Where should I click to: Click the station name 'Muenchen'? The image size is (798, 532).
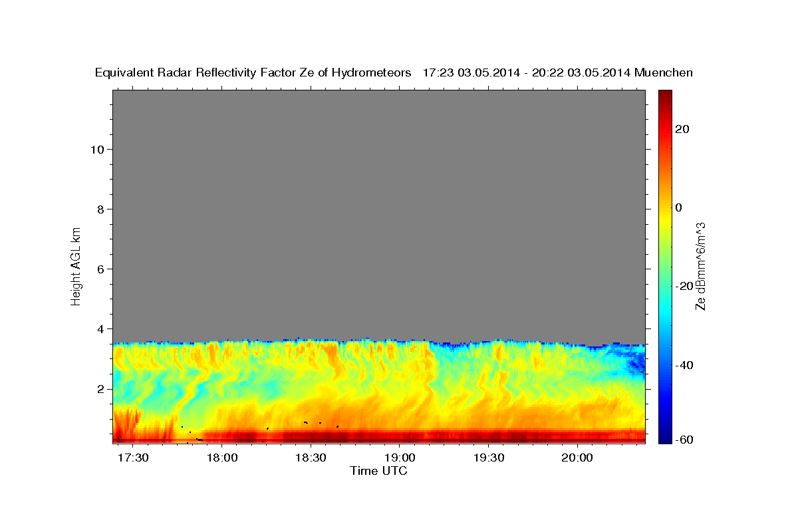pyautogui.click(x=664, y=73)
